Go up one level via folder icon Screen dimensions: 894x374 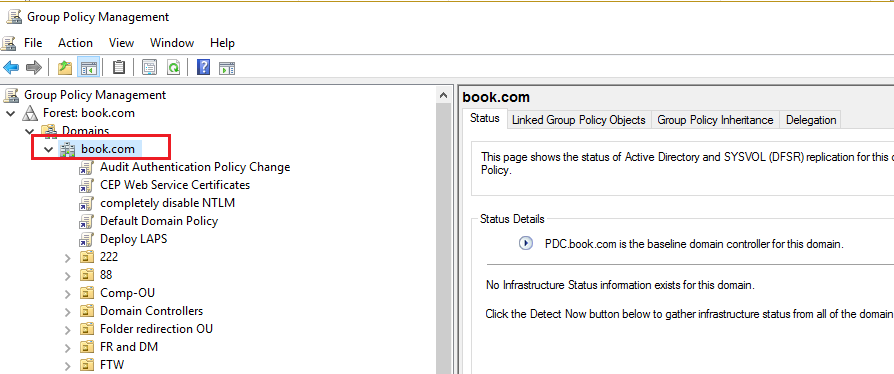click(x=65, y=68)
